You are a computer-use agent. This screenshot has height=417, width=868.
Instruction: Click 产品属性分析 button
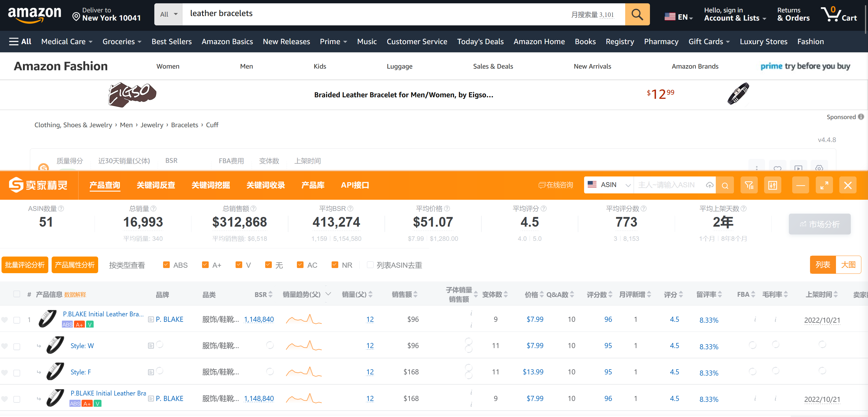[75, 265]
